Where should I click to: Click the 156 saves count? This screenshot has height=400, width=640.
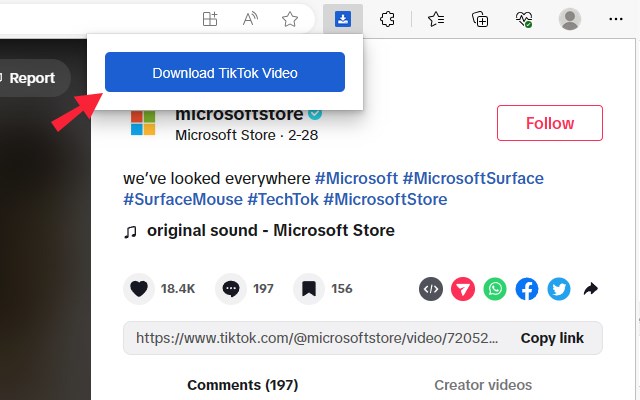coord(342,289)
